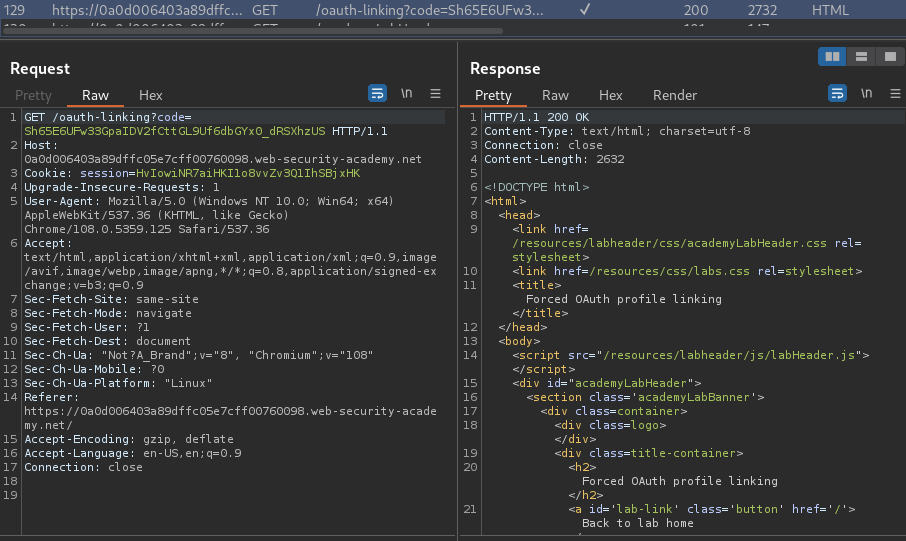The width and height of the screenshot is (906, 541).
Task: Open the Request panel options menu
Action: pyautogui.click(x=436, y=93)
